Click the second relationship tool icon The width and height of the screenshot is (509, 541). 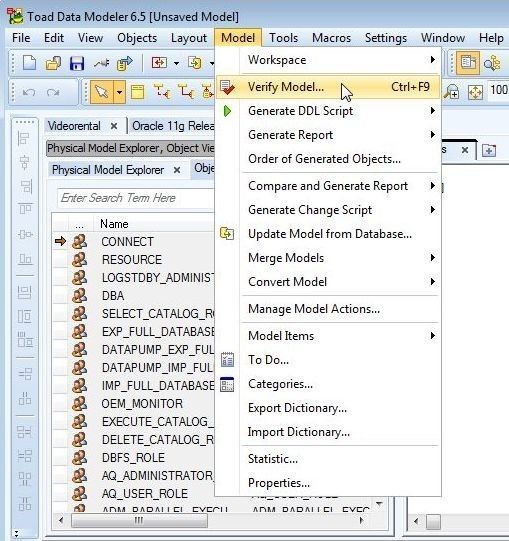click(186, 92)
